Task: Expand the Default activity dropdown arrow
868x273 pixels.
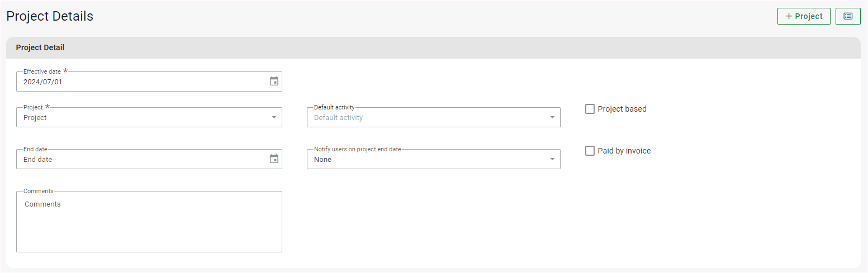Action: [552, 117]
